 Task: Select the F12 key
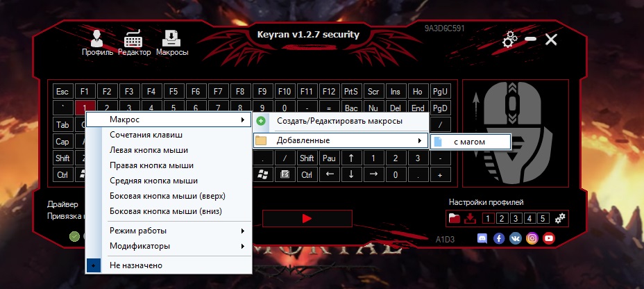click(329, 91)
